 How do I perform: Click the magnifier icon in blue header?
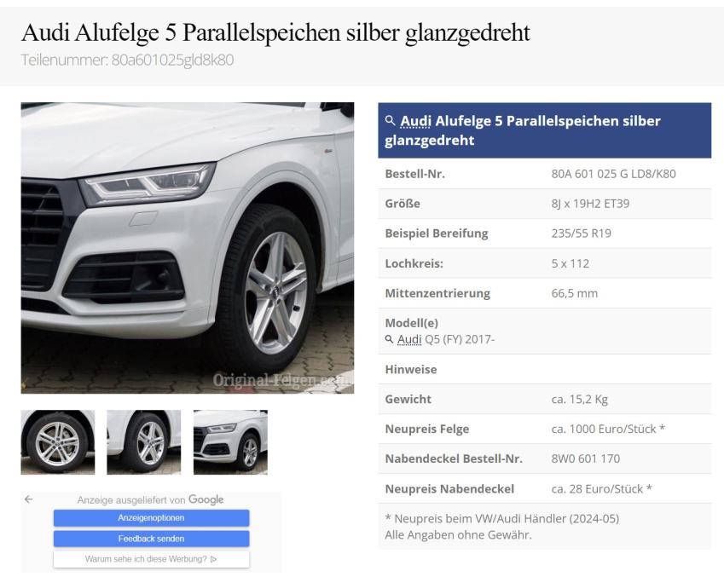(x=391, y=120)
